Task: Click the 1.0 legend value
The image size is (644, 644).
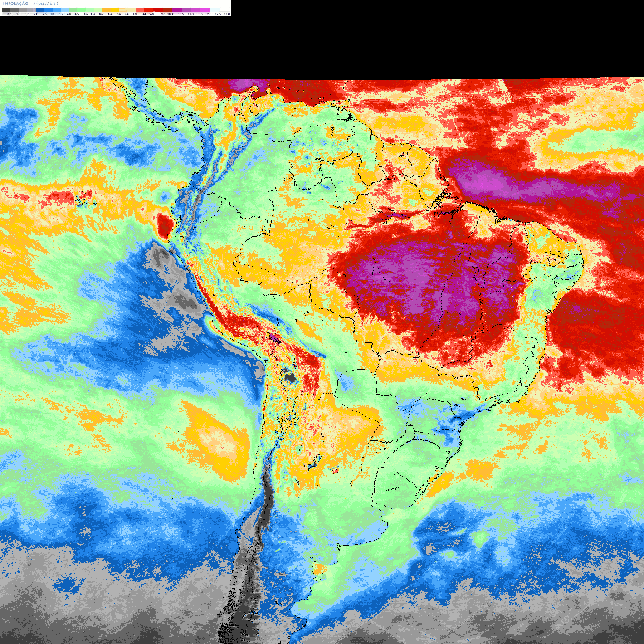Action: (x=18, y=14)
